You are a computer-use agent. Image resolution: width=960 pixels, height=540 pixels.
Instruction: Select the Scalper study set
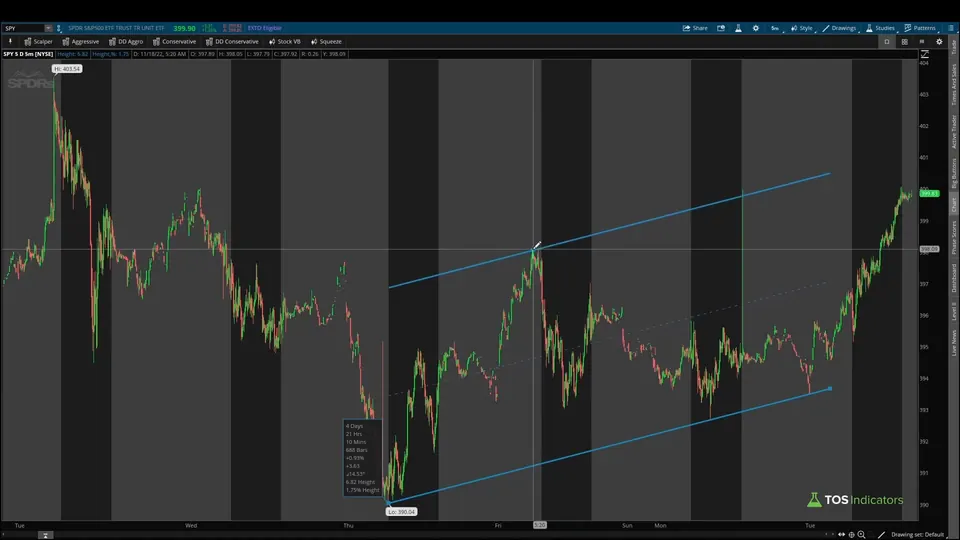click(38, 42)
